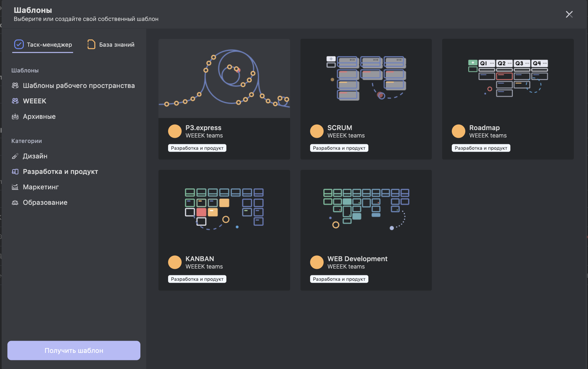Screen dimensions: 588x369
Task: Open the P3.express template preview
Action: tap(224, 79)
